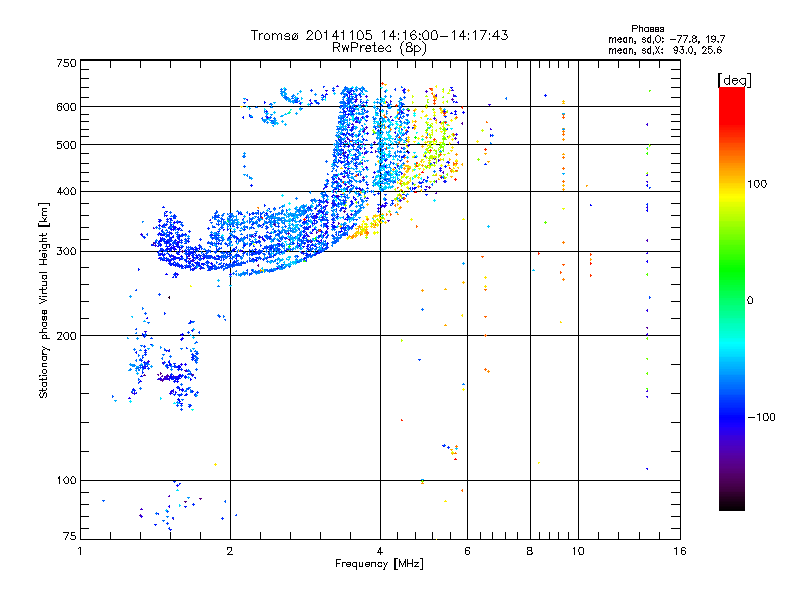Viewport: 800px width, 600px height.
Task: Click x-axis tick label '6'
Action: [x=467, y=551]
